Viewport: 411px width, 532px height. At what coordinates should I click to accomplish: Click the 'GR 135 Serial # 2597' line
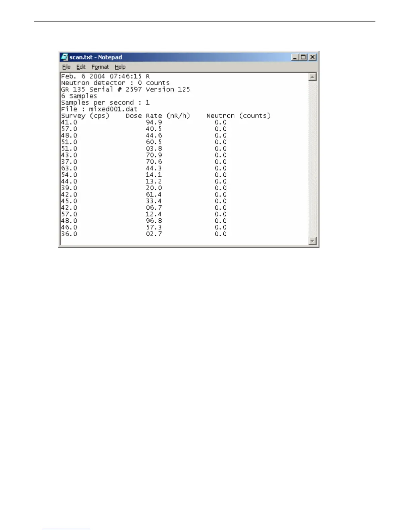coord(125,89)
